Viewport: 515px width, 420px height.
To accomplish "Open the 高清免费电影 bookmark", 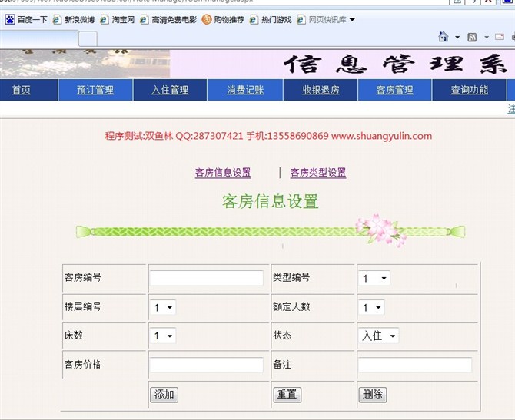I will 168,19.
